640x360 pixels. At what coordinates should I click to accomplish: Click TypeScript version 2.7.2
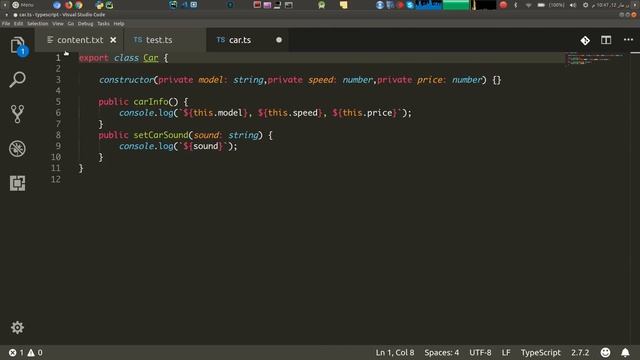pos(580,352)
